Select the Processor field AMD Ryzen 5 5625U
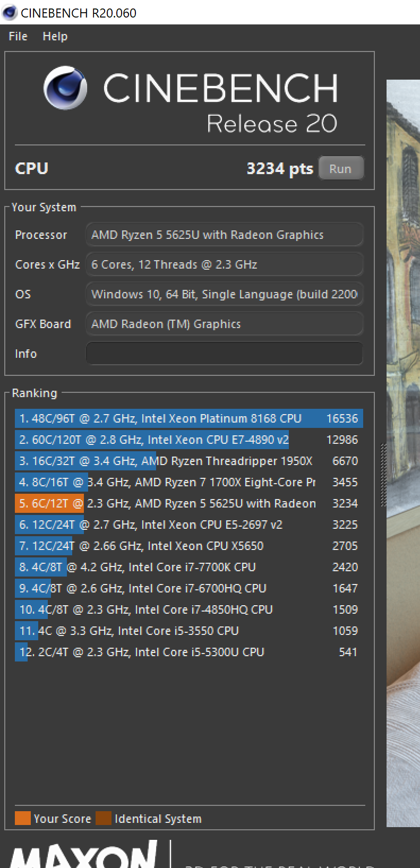The image size is (420, 868). [225, 235]
